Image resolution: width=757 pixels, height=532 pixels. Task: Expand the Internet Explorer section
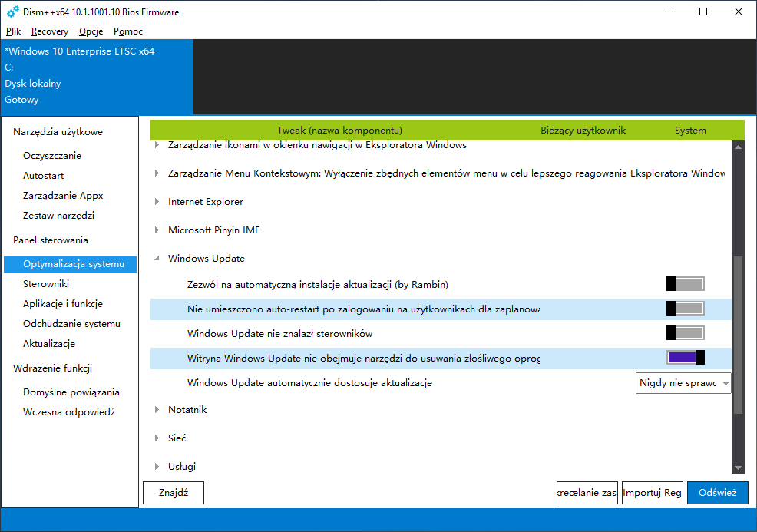point(158,202)
